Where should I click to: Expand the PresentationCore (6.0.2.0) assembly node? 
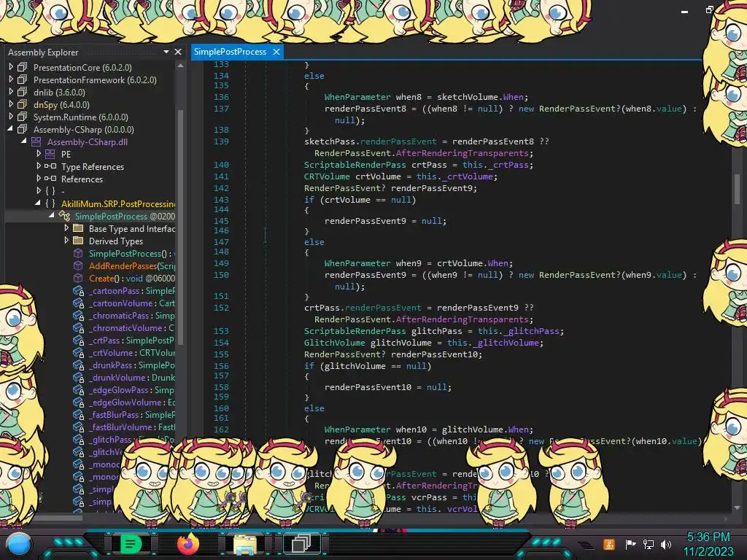click(x=11, y=67)
